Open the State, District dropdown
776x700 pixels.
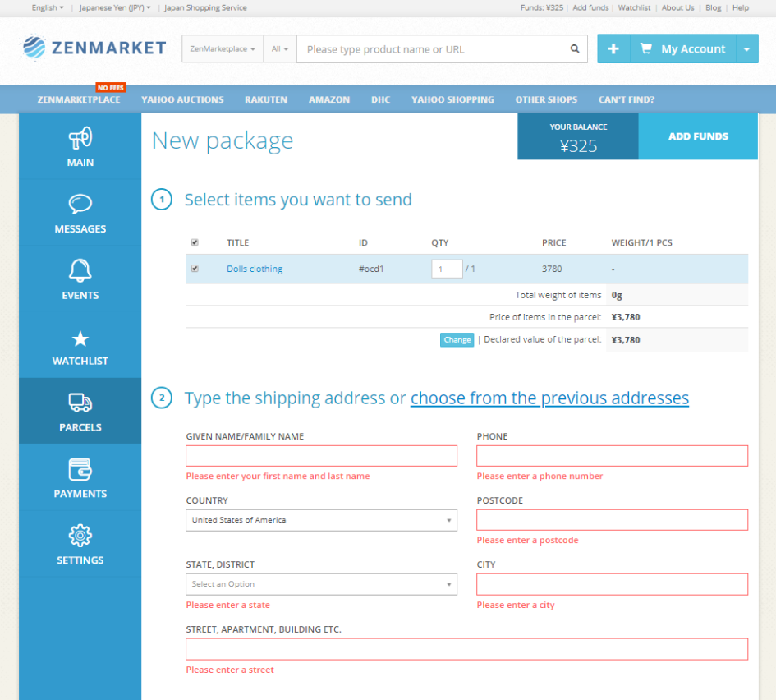point(321,584)
